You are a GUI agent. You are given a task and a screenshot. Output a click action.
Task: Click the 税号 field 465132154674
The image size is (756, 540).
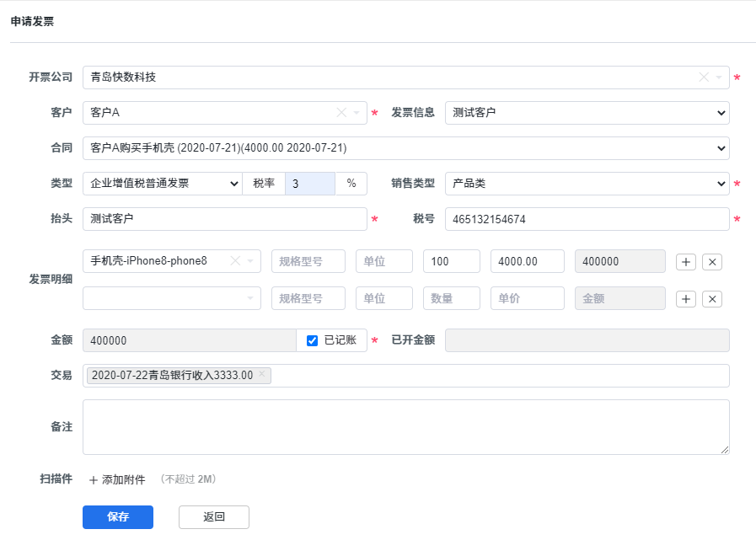587,219
